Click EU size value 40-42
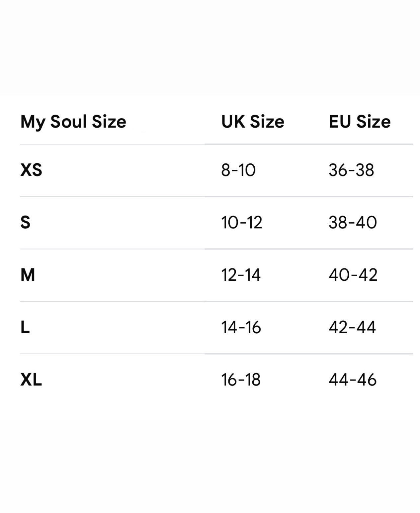The height and width of the screenshot is (513, 420). click(353, 275)
